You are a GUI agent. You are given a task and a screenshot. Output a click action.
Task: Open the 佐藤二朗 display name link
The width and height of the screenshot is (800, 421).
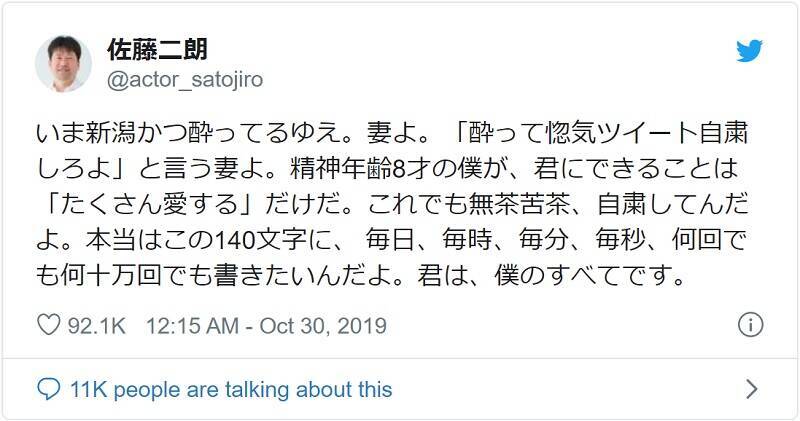pos(158,50)
